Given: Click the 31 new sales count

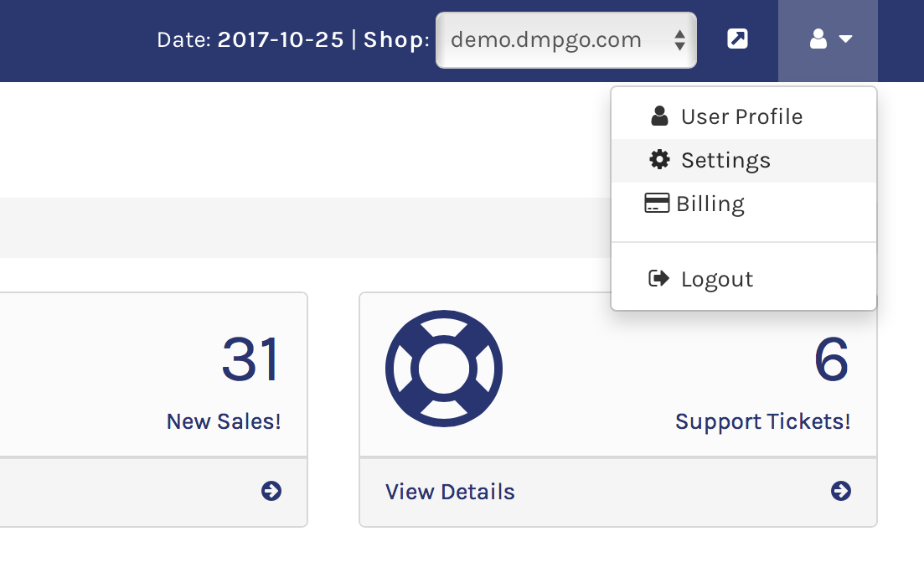Looking at the screenshot, I should pyautogui.click(x=250, y=360).
